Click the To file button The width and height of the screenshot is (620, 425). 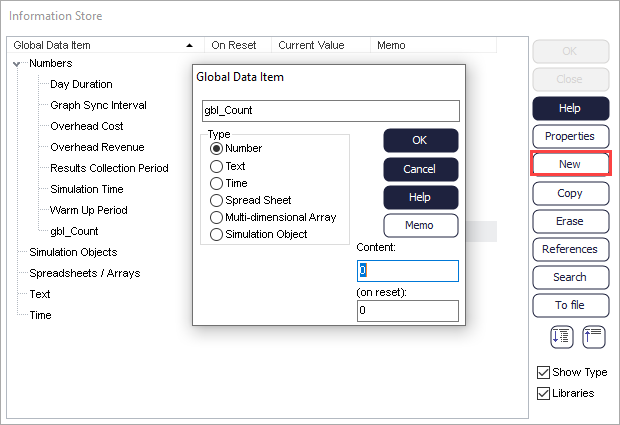tap(570, 305)
